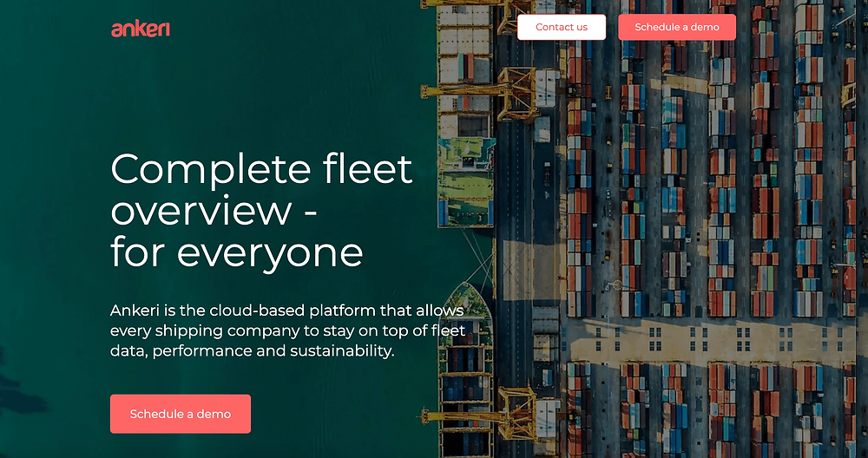Open the Contact us page
The image size is (868, 458).
561,27
